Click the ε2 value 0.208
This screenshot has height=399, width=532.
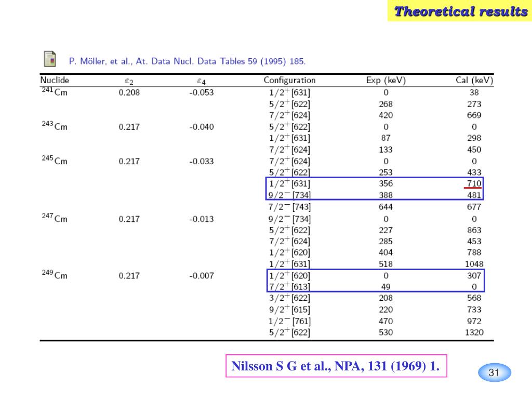point(129,92)
